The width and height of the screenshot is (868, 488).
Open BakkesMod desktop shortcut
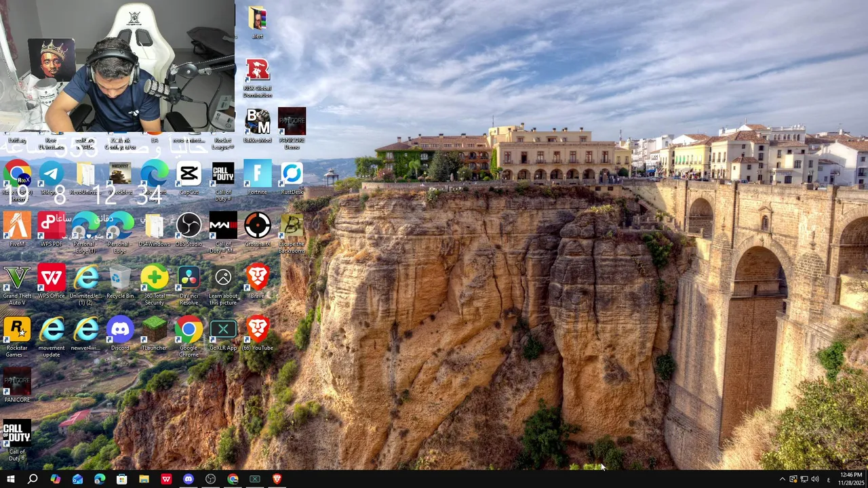pos(257,126)
